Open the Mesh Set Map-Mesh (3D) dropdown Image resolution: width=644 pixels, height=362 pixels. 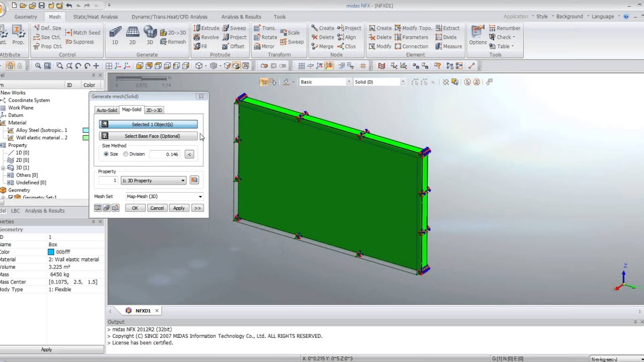(x=164, y=197)
